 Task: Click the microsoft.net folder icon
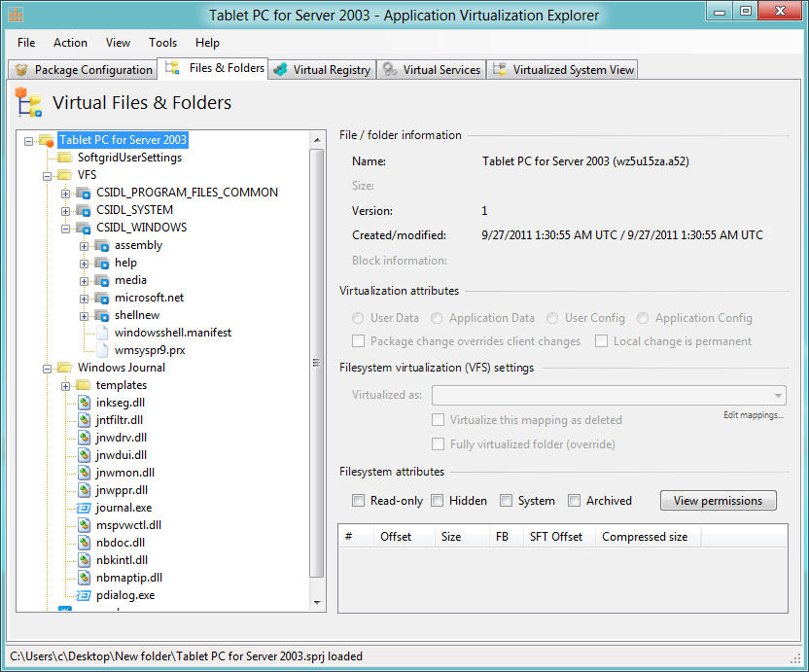click(x=102, y=298)
